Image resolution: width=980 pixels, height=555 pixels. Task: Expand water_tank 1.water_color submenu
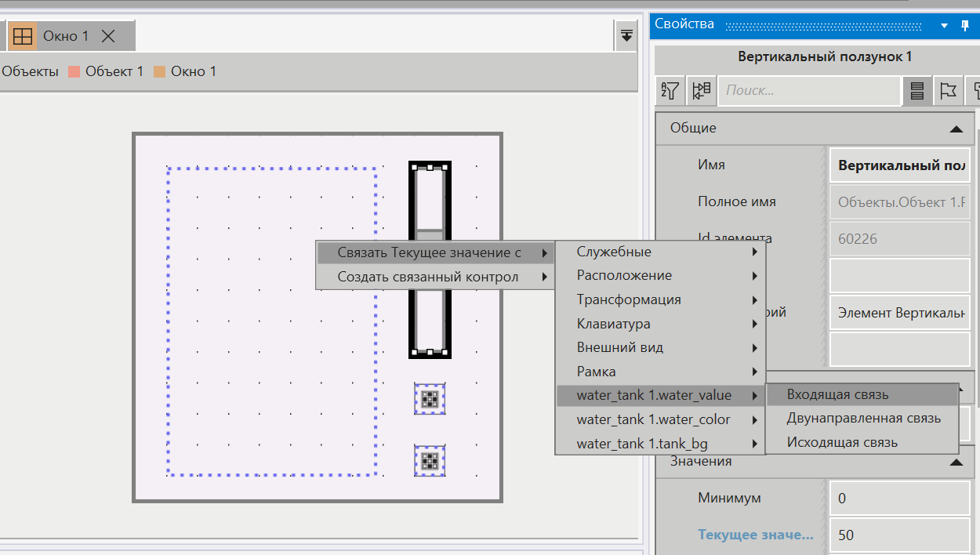(x=653, y=419)
